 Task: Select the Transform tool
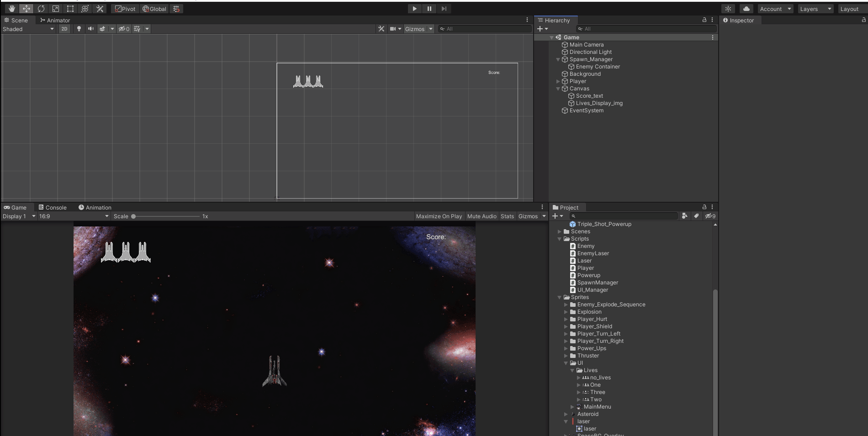click(x=85, y=9)
